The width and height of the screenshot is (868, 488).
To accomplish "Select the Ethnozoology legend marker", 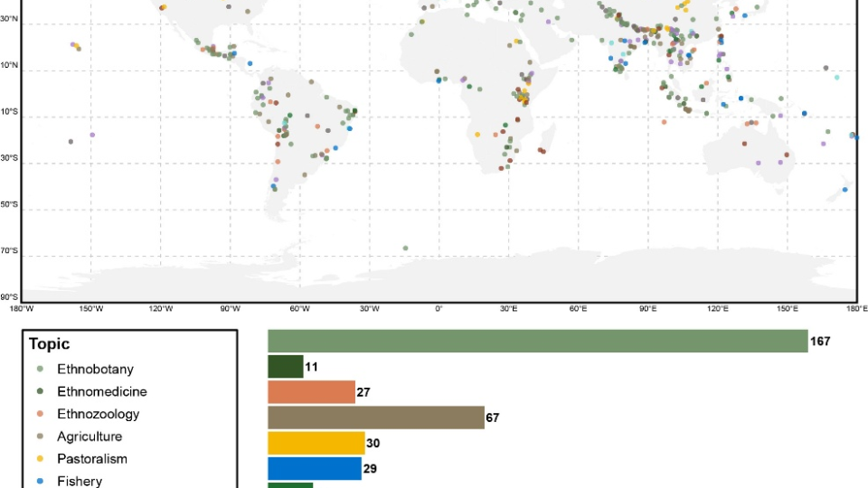I will [x=37, y=414].
